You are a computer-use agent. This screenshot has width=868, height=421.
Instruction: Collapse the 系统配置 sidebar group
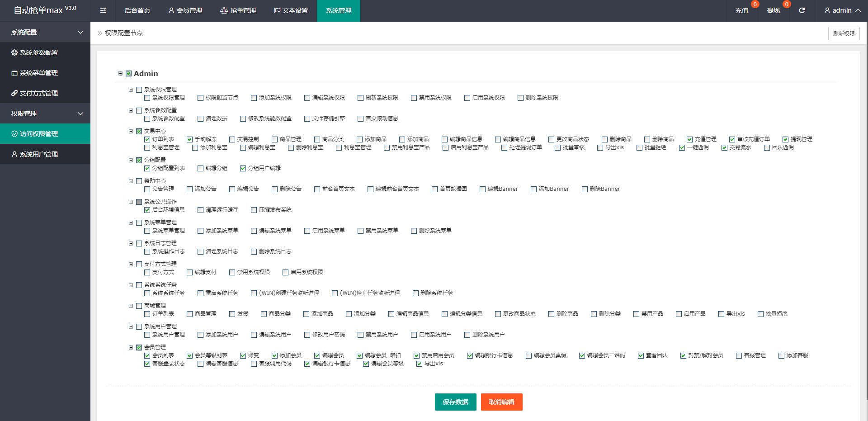coord(45,32)
